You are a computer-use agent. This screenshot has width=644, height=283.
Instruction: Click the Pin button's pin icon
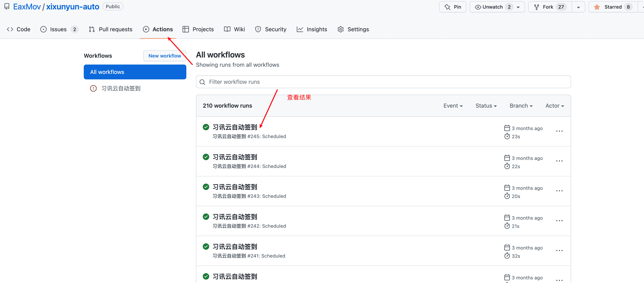click(x=447, y=7)
